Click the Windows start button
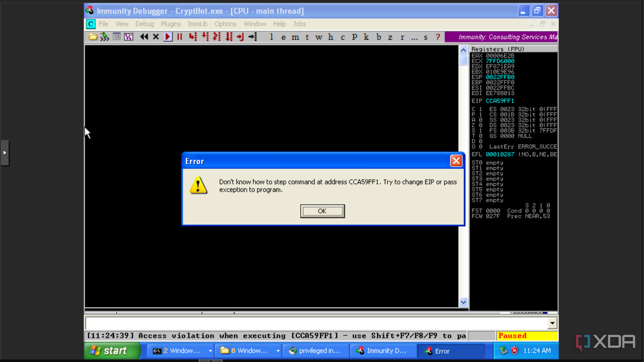The width and height of the screenshot is (644, 362). [112, 350]
